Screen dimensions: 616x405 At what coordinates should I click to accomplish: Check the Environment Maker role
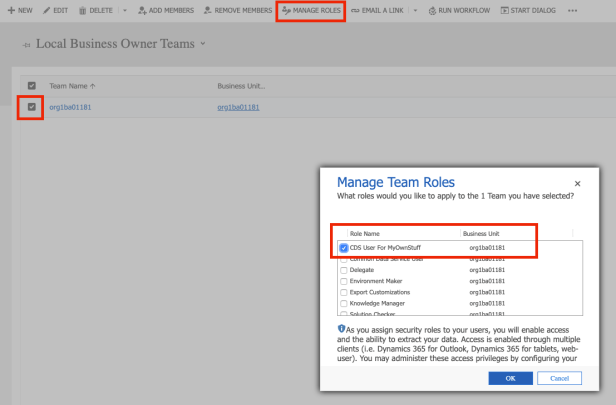pos(344,281)
